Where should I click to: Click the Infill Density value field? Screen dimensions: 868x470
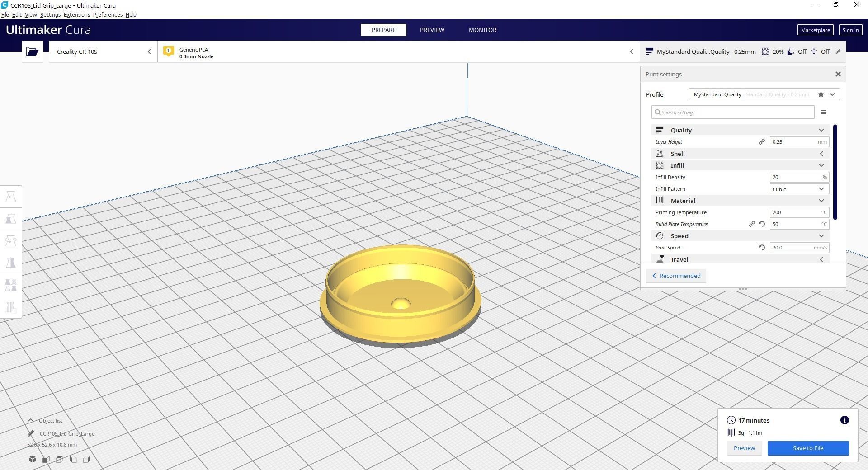pos(799,177)
